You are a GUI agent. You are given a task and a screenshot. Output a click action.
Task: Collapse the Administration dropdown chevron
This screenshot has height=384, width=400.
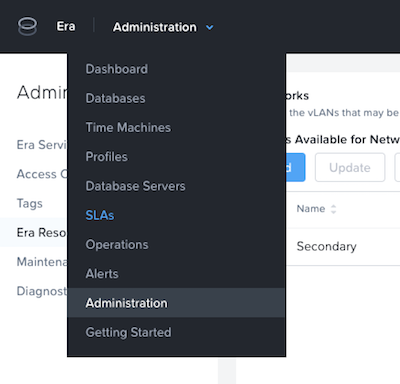(210, 27)
